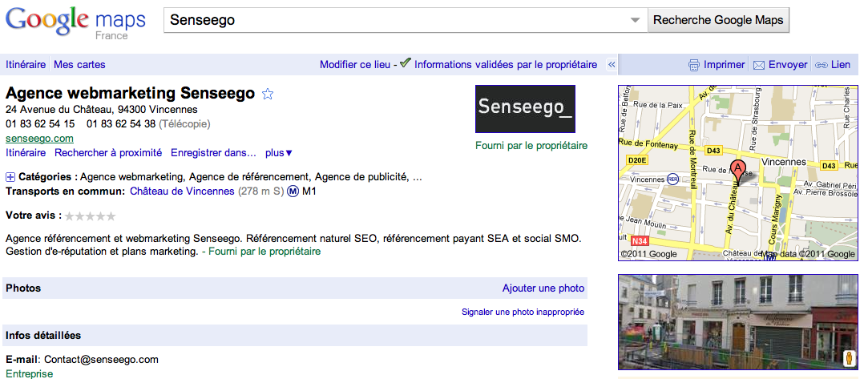Screen dimensions: 868x379
Task: Click the Vincennes label on the map
Action: coord(785,162)
